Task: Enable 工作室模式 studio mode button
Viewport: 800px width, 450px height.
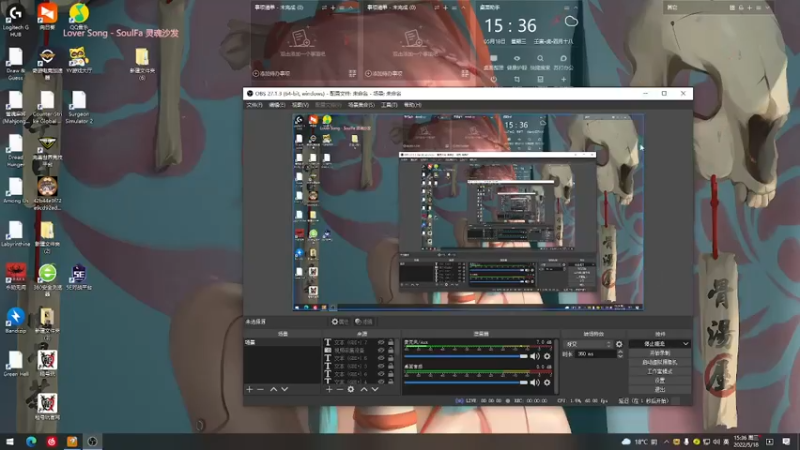Action: 660,371
